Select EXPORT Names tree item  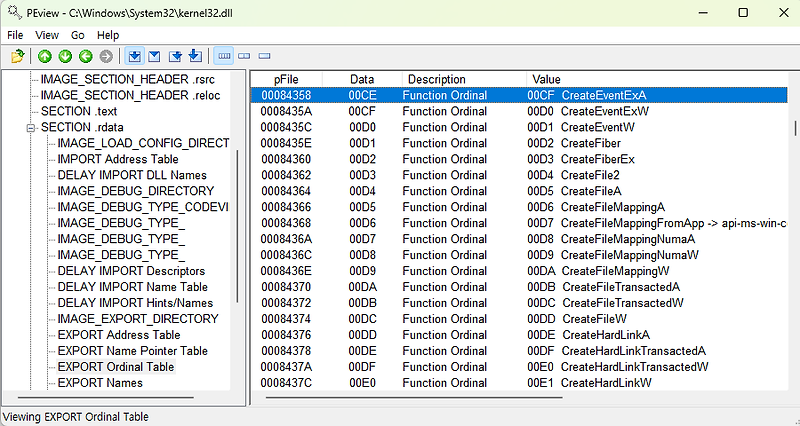(100, 383)
